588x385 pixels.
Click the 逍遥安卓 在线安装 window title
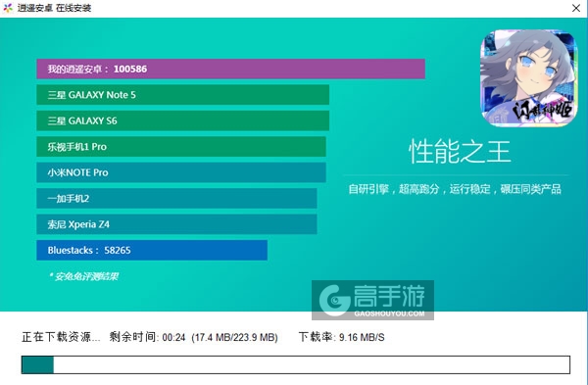(x=54, y=8)
